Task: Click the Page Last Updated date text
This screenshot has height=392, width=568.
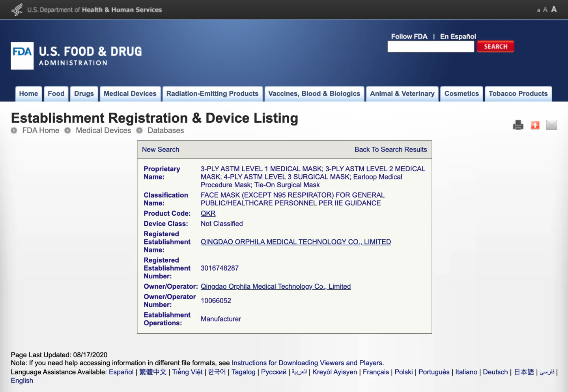Action: [x=59, y=355]
